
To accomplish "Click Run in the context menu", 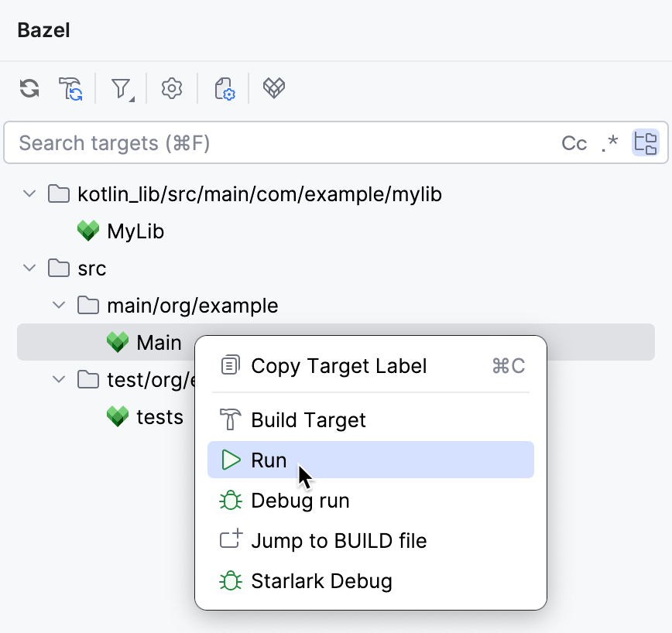I will pos(269,460).
